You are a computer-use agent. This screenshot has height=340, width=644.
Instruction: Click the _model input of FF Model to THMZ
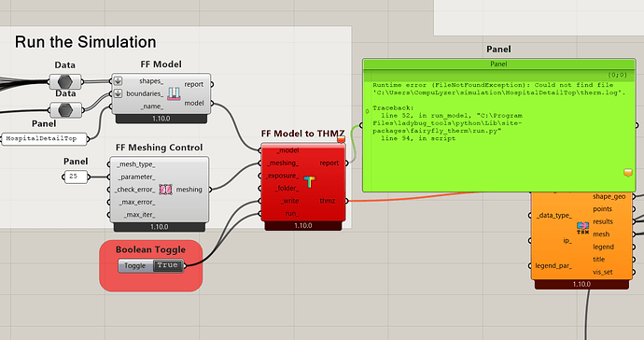(x=287, y=150)
